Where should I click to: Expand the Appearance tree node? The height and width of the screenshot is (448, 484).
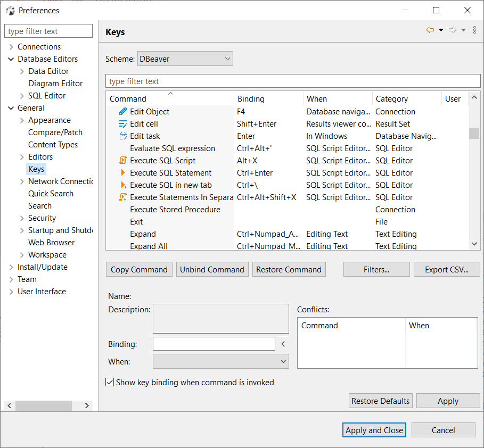pos(22,120)
